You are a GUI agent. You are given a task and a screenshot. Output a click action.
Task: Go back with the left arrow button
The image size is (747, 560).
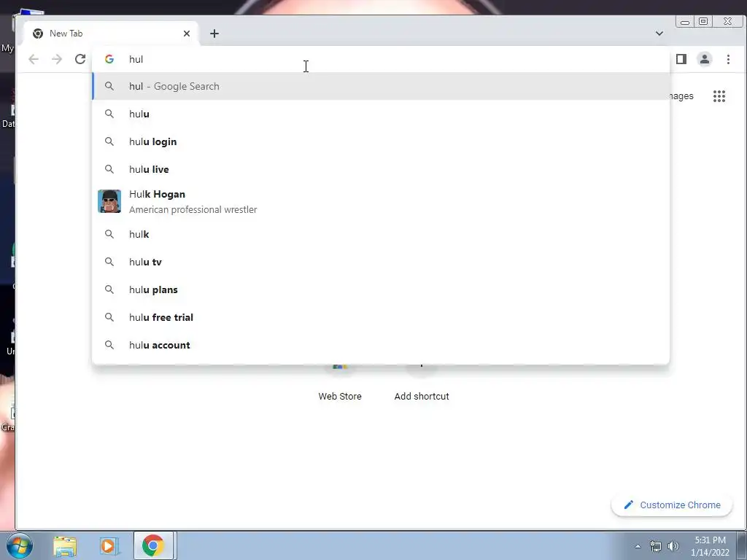click(x=34, y=59)
